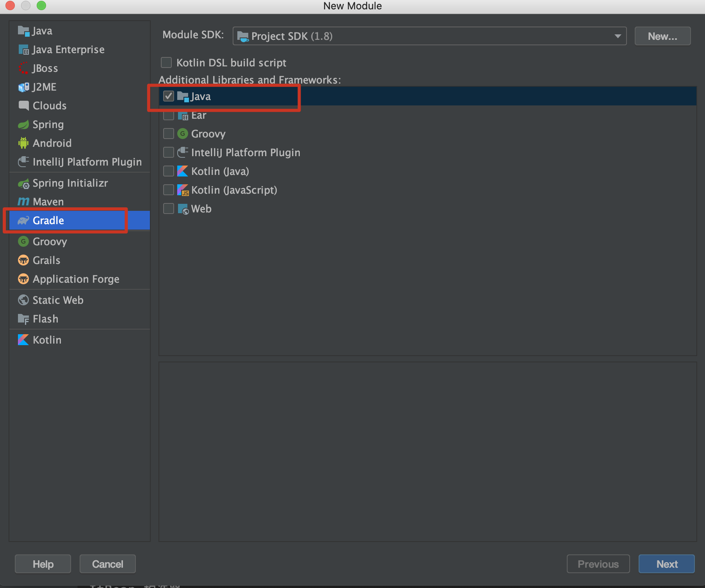Select the Kotlin icon in the sidebar
705x588 pixels.
pyautogui.click(x=23, y=340)
